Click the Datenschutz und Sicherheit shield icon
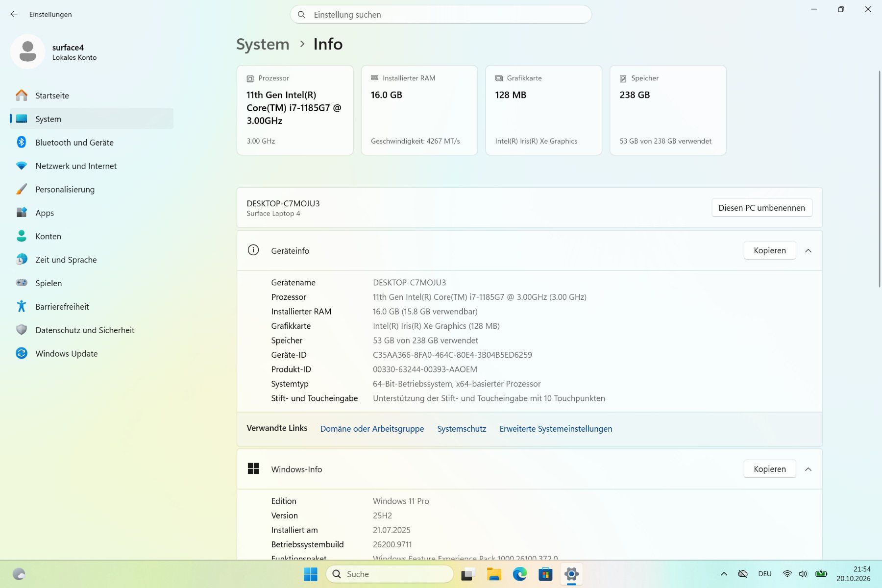The image size is (882, 588). tap(22, 330)
